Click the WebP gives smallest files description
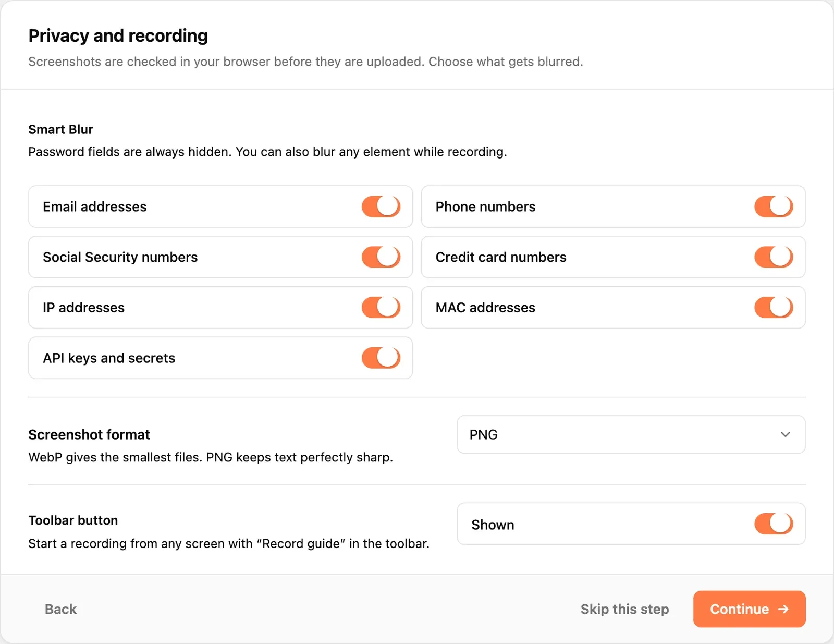 [211, 457]
